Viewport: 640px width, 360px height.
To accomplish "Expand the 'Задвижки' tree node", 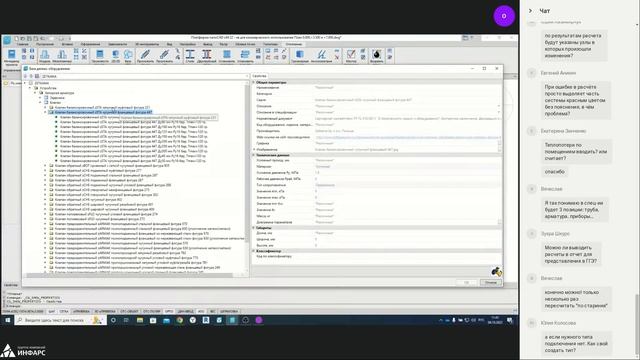I will pos(40,98).
